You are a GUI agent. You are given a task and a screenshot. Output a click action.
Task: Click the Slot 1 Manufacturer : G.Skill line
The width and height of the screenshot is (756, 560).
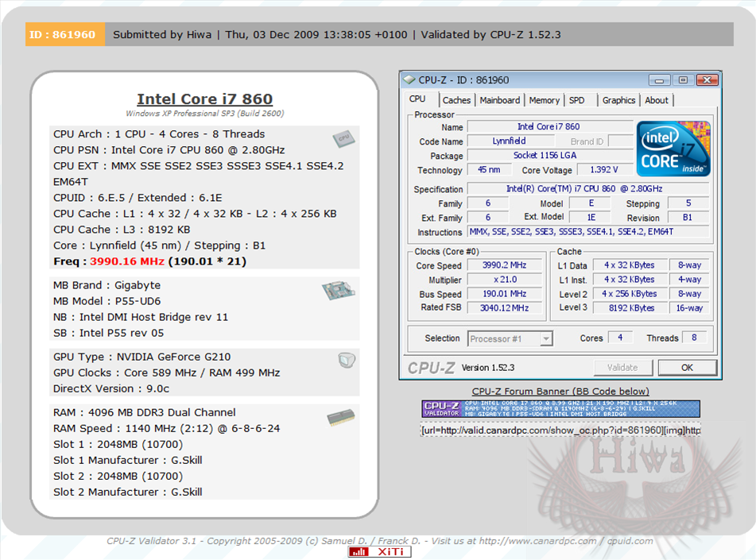(128, 460)
